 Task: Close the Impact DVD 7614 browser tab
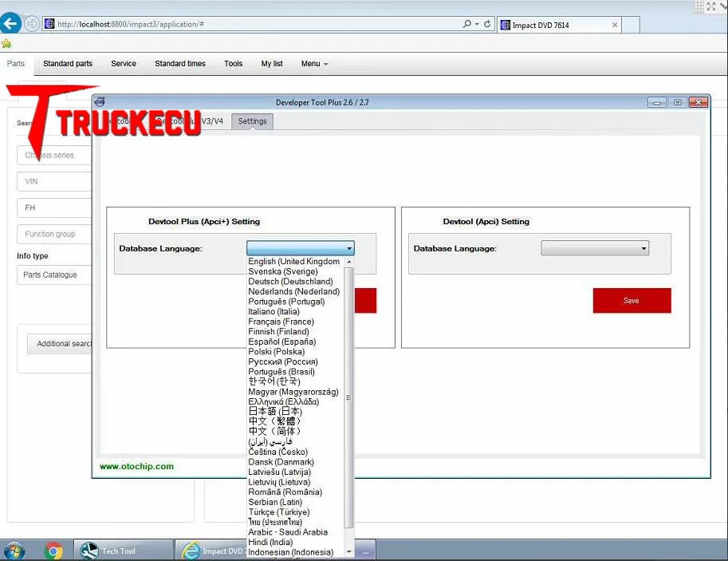tap(615, 25)
